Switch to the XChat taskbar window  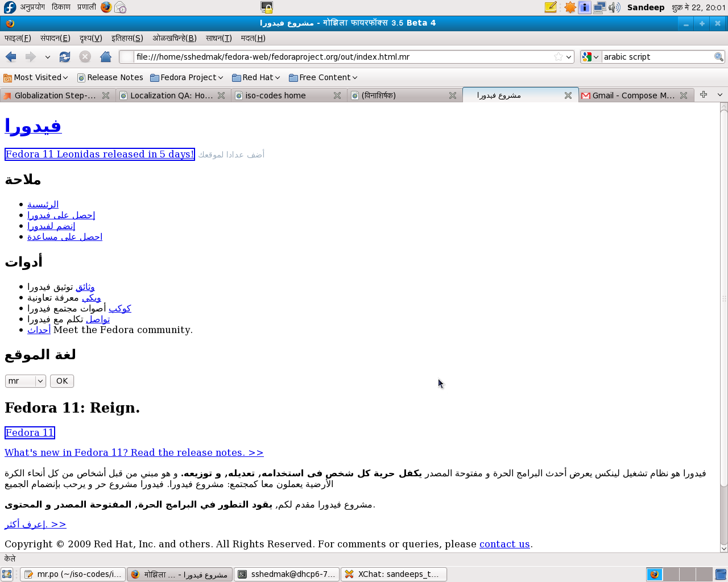[394, 574]
